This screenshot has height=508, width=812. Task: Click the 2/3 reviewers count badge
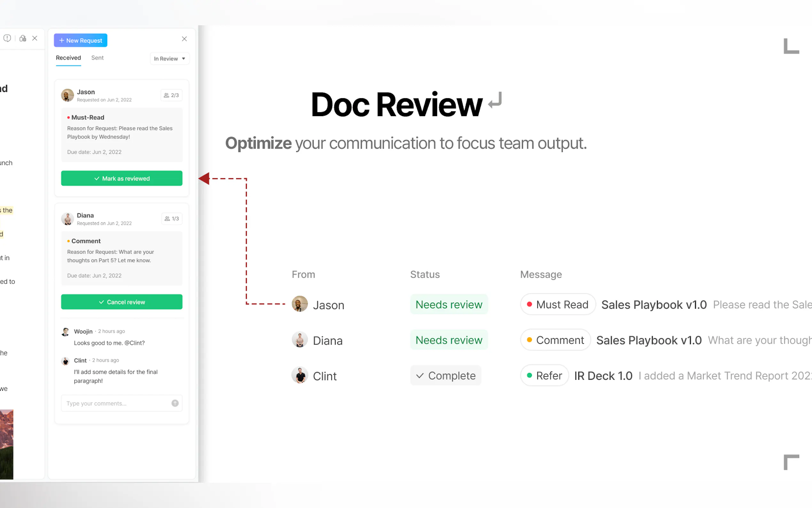[171, 95]
